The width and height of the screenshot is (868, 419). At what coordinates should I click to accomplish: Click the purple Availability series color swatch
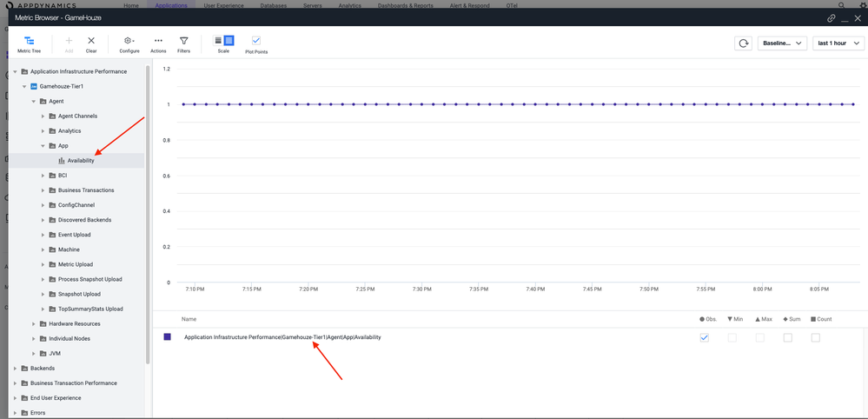tap(168, 336)
